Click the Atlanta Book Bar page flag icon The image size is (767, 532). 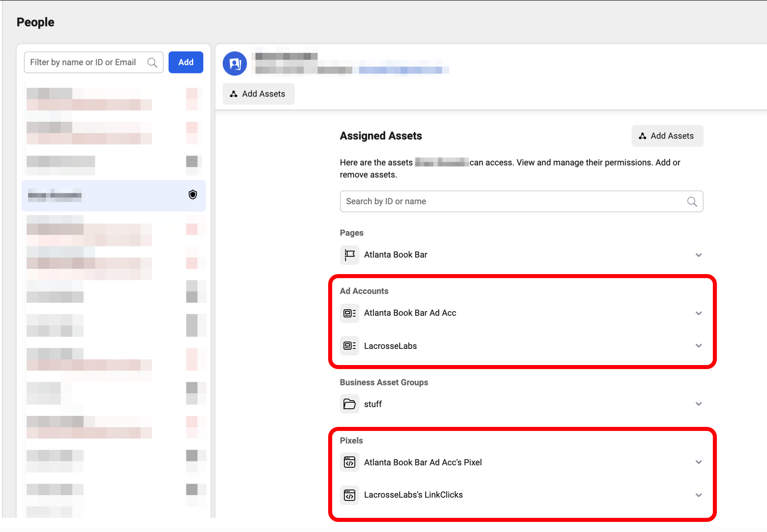[349, 255]
